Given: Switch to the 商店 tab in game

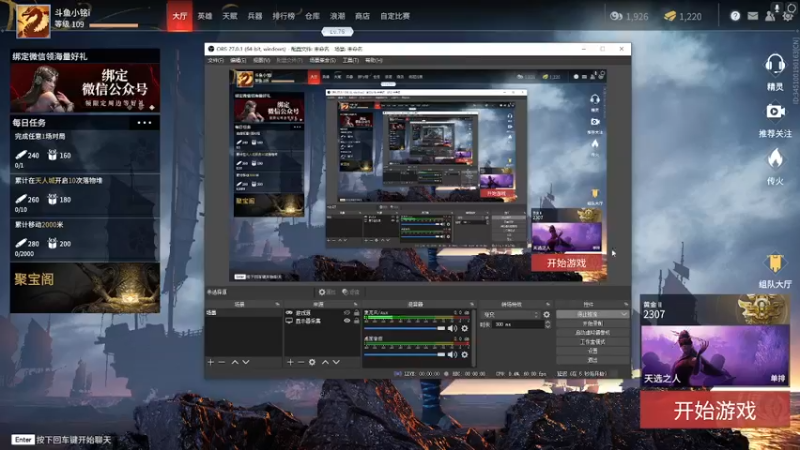Looking at the screenshot, I should tap(362, 16).
